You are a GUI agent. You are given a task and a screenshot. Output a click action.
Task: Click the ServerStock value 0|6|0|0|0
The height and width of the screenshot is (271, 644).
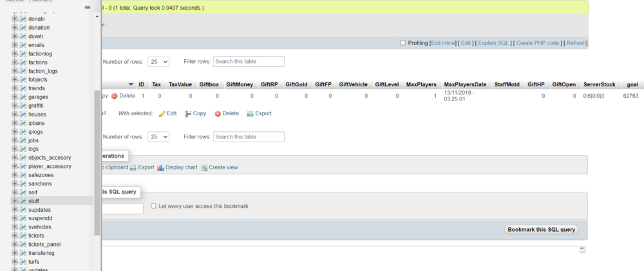(x=594, y=96)
